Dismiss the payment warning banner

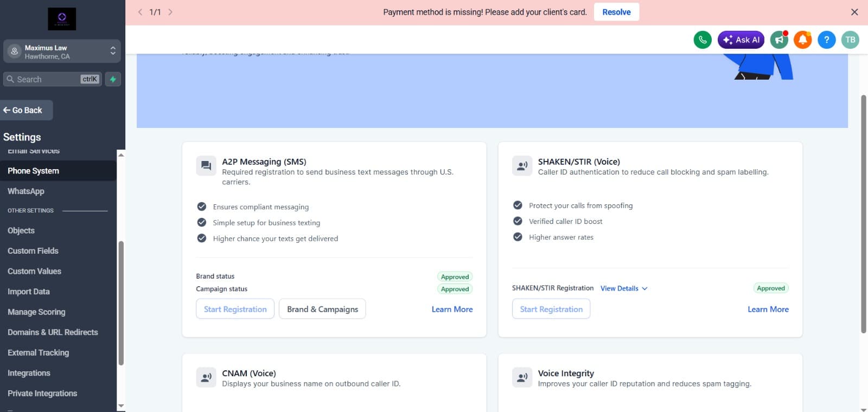click(x=854, y=12)
